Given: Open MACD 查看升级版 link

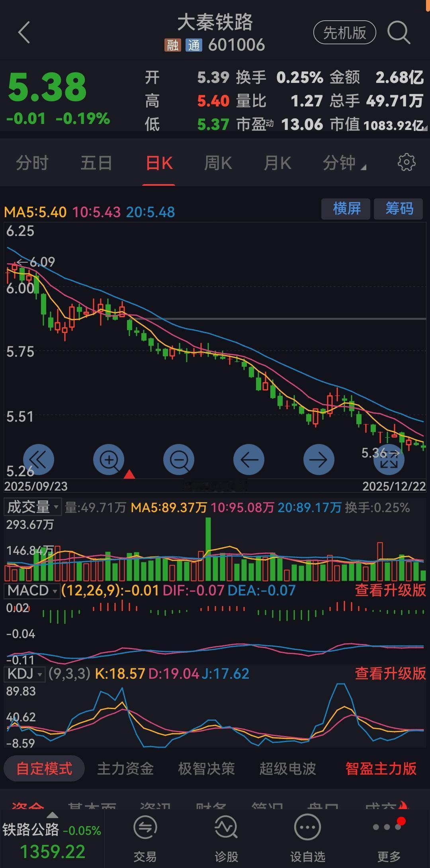Looking at the screenshot, I should 391,590.
